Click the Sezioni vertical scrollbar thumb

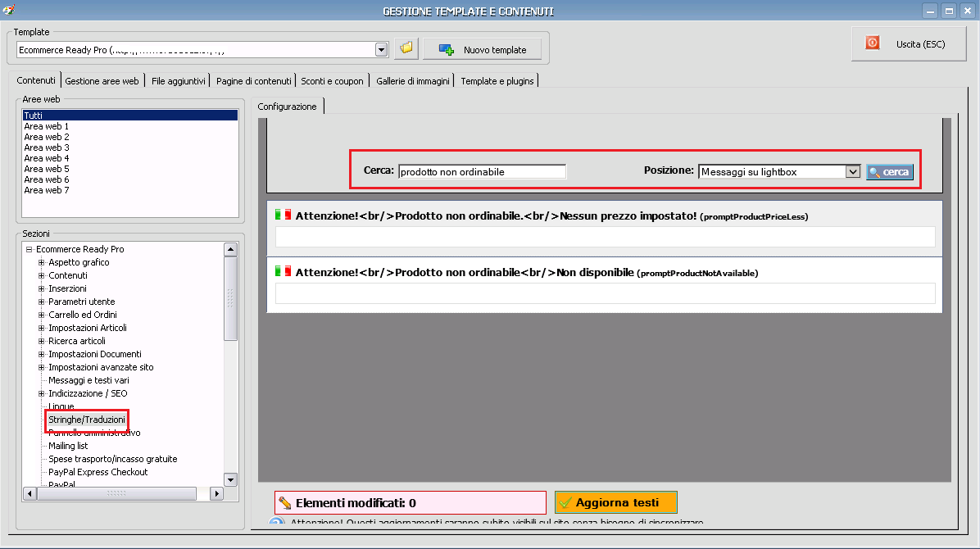230,298
